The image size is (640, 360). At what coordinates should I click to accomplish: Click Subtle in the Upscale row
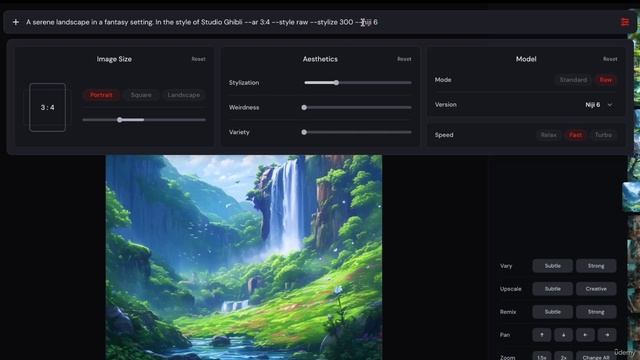pyautogui.click(x=553, y=289)
